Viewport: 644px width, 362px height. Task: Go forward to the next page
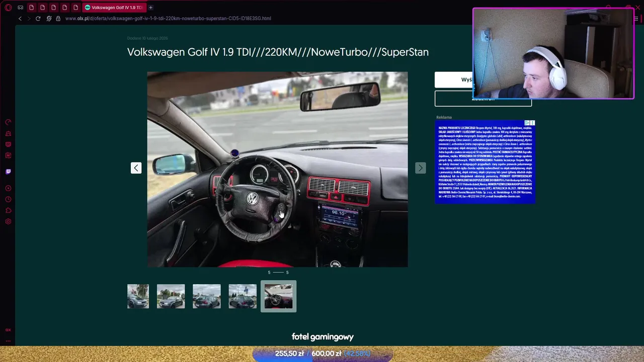pos(29,19)
